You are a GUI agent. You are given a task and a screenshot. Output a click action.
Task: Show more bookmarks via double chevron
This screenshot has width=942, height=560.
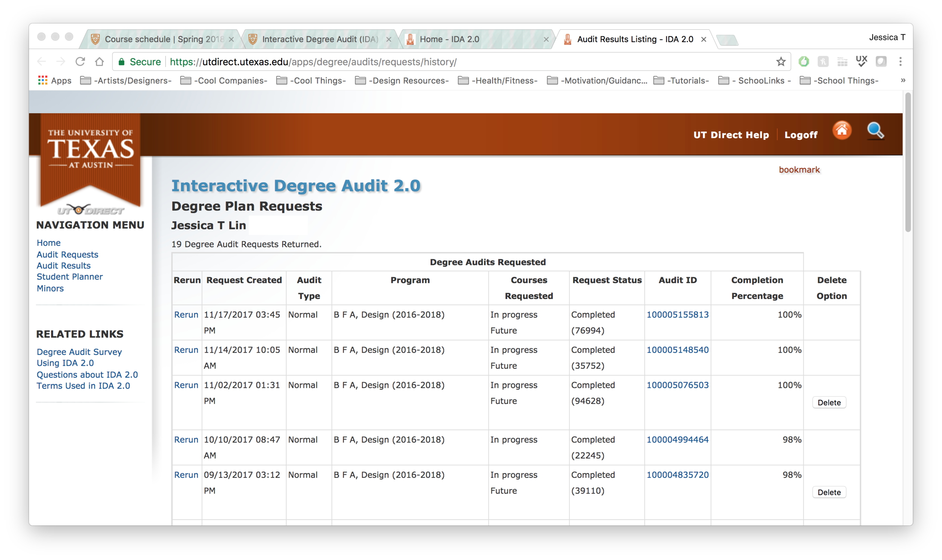click(x=903, y=80)
